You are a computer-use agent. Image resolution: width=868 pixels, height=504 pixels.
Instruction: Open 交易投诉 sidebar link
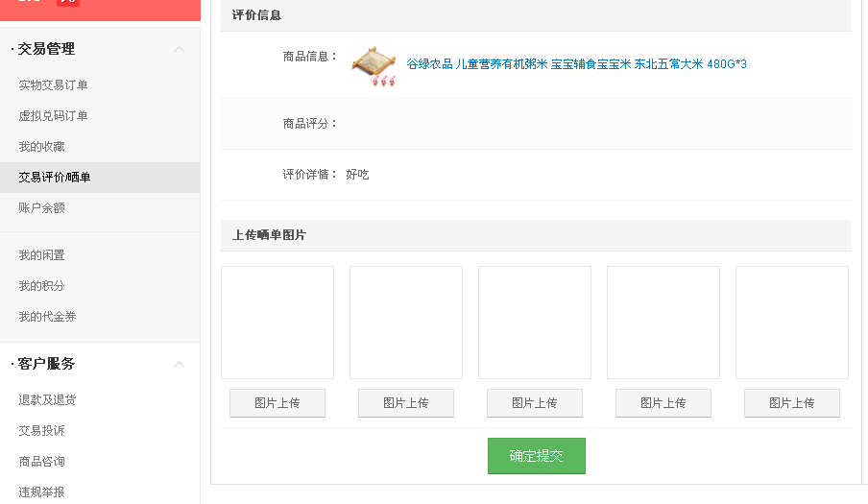coord(41,430)
